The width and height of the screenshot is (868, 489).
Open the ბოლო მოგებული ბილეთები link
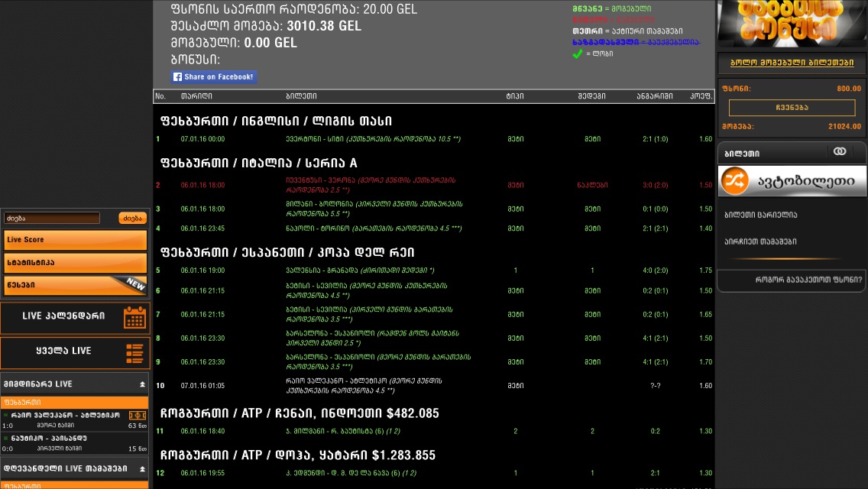[x=792, y=63]
